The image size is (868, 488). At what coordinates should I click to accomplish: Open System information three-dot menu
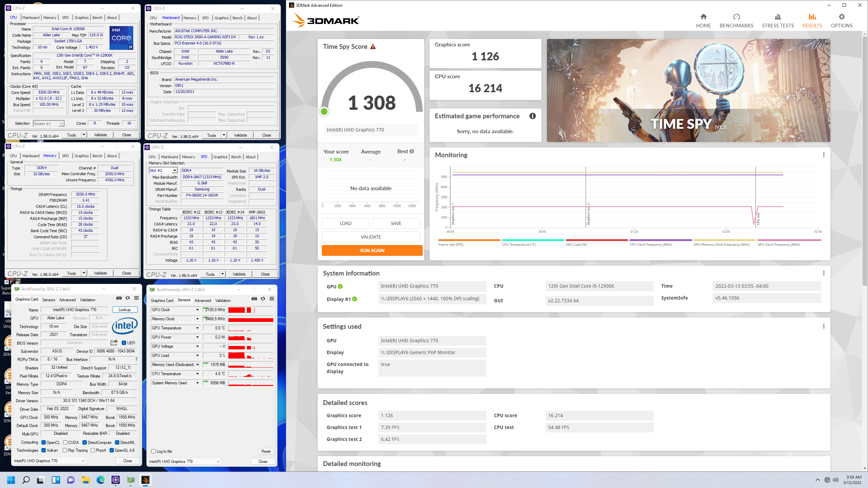pos(824,273)
